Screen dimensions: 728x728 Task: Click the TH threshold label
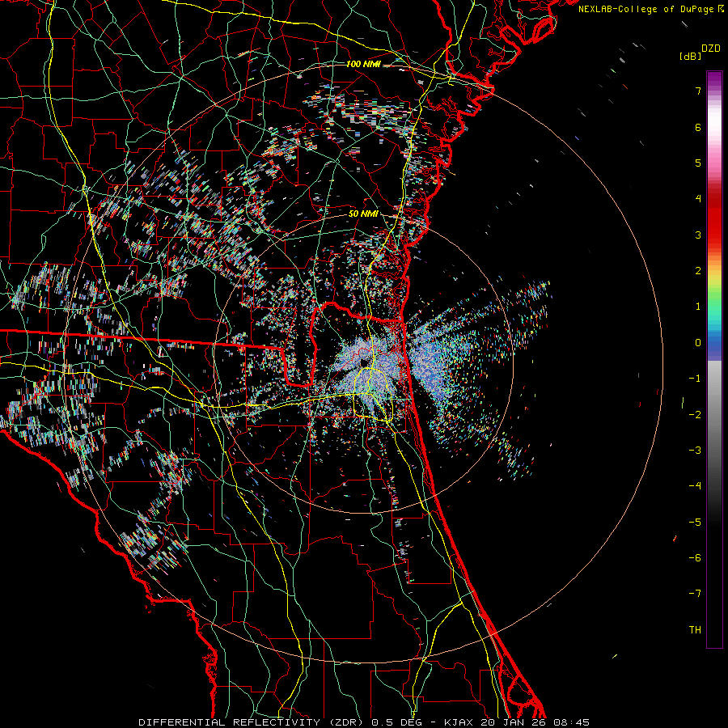[x=695, y=630]
